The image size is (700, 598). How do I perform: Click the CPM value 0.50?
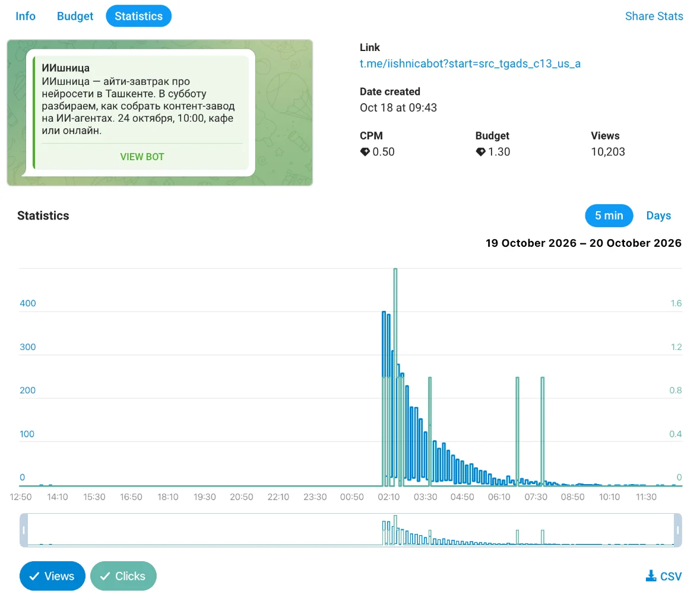[x=384, y=152]
